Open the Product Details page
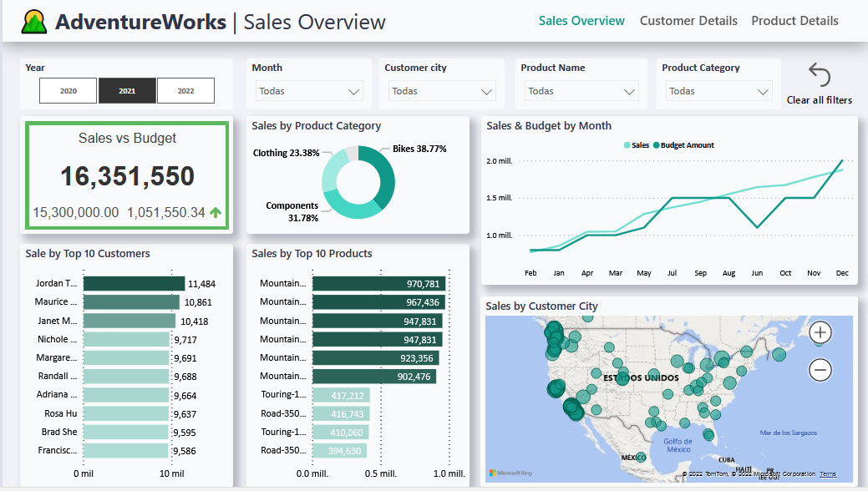 click(794, 21)
